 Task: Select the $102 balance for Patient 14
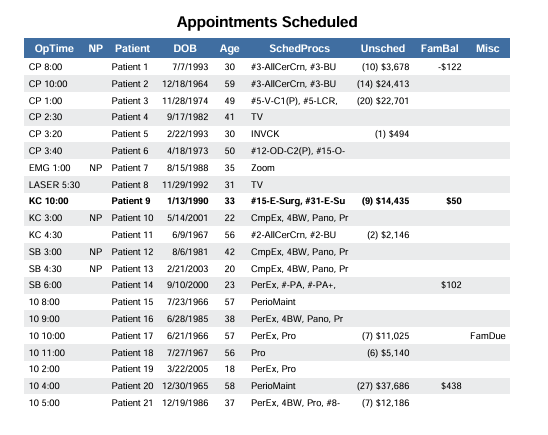451,285
